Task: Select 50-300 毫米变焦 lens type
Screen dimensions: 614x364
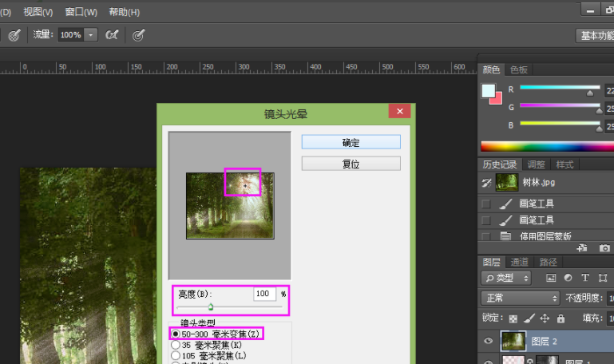Action: click(x=176, y=333)
